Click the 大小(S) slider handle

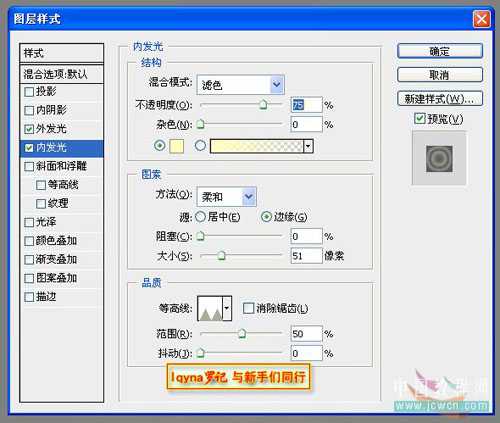pos(221,256)
